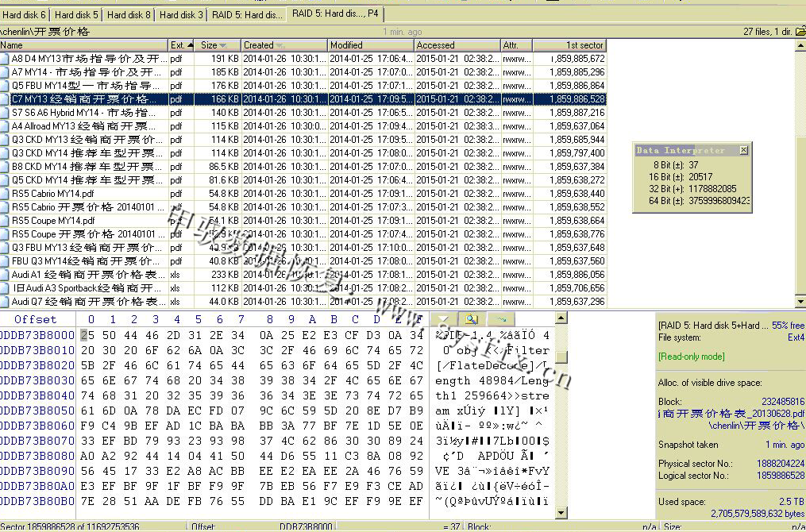Click the Offset column header in hex view
Screen dimensions: 806x532
tap(36, 319)
